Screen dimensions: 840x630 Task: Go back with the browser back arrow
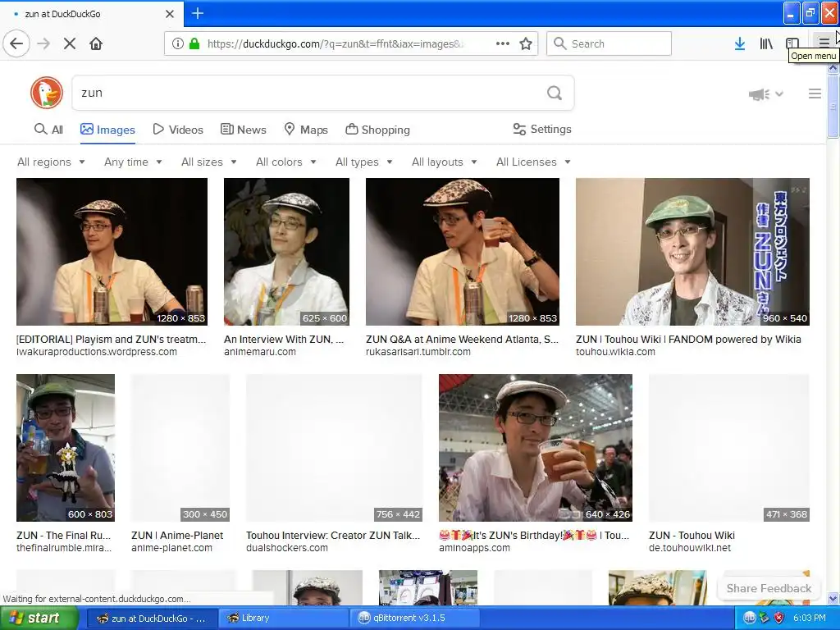[x=16, y=43]
